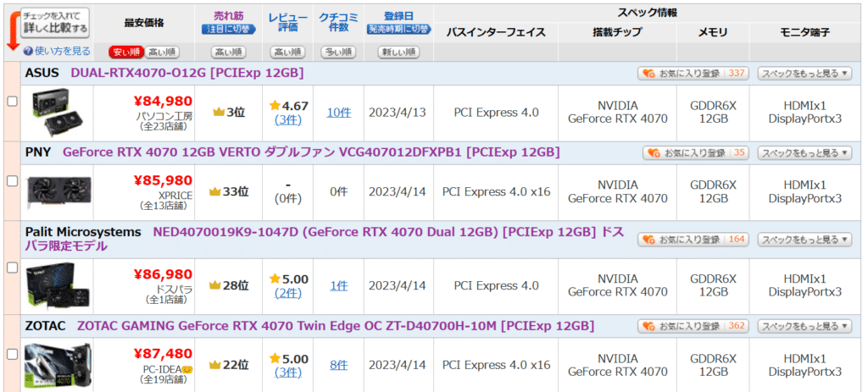Click the heart icon in PNY favorite button
868x392 pixels.
pos(653,153)
